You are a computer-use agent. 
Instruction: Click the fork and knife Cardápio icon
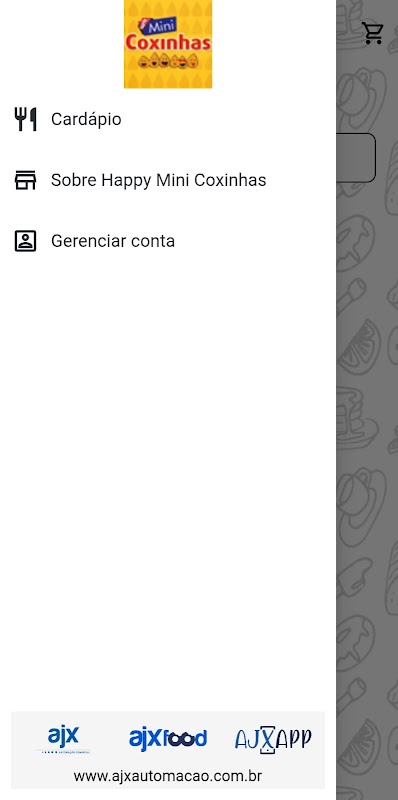click(25, 119)
